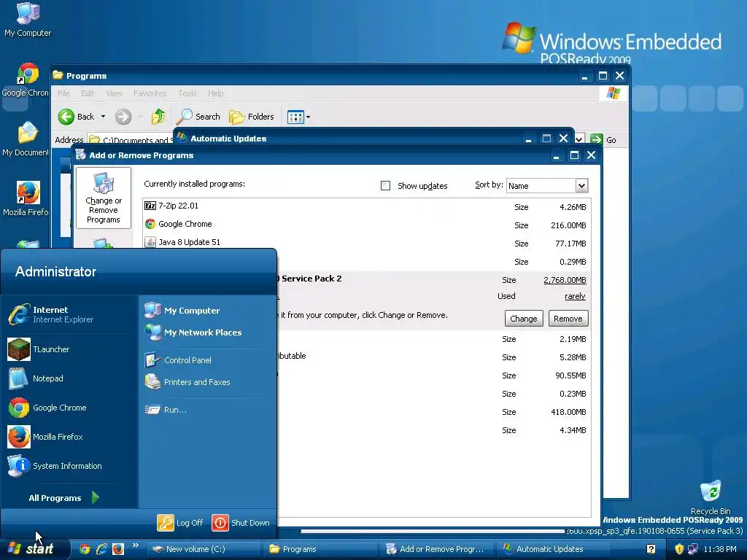The width and height of the screenshot is (747, 560).
Task: Switch to the Add or Remove Programs taskbar button
Action: (x=437, y=549)
